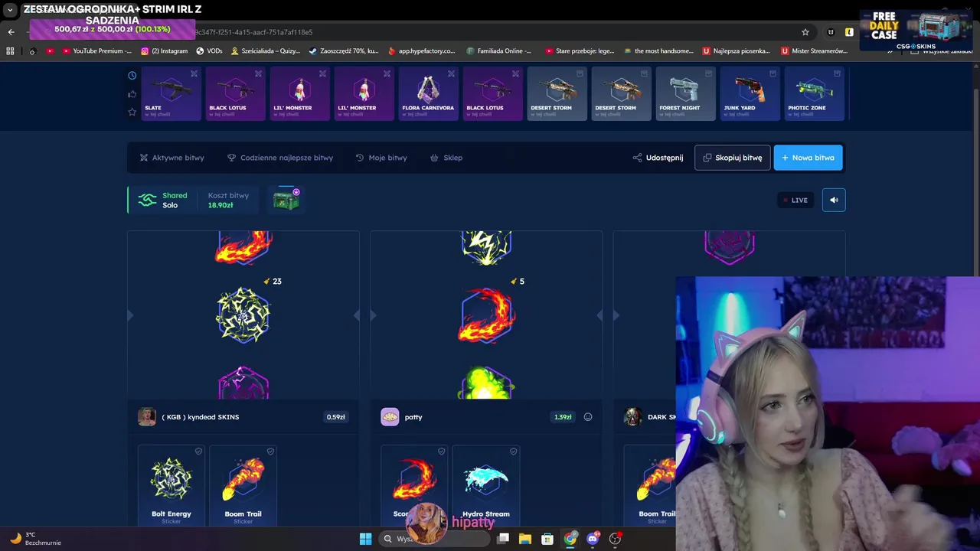Open DARK player avatar

pyautogui.click(x=632, y=417)
